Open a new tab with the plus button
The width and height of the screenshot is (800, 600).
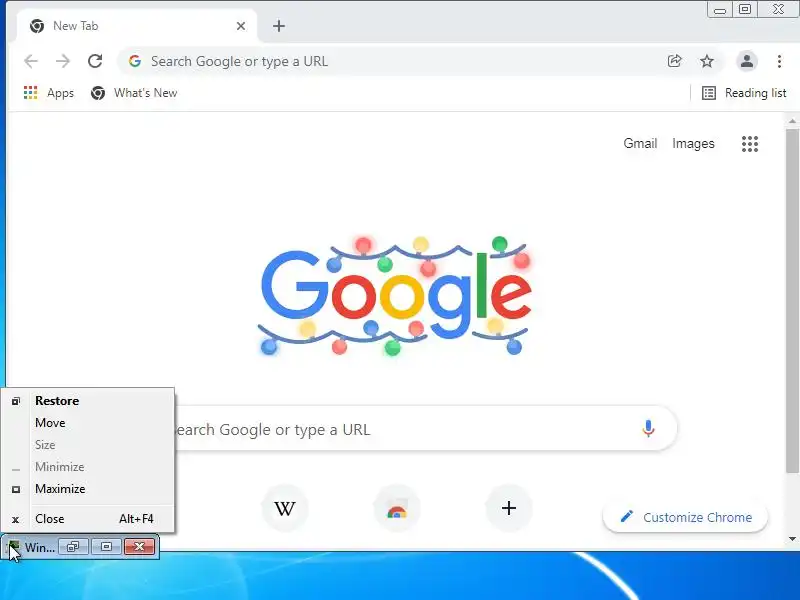point(279,26)
